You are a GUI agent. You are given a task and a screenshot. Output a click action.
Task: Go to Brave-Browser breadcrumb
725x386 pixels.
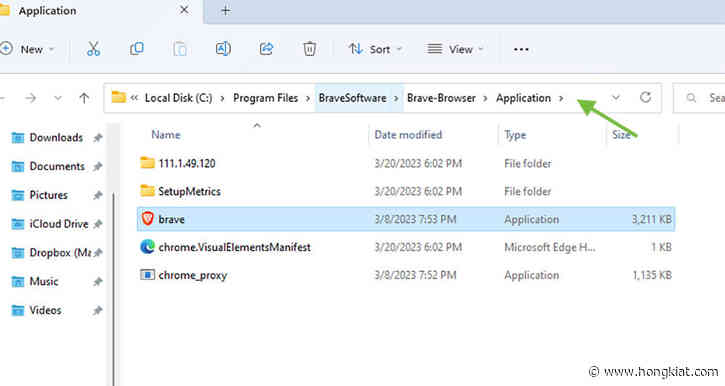click(441, 98)
